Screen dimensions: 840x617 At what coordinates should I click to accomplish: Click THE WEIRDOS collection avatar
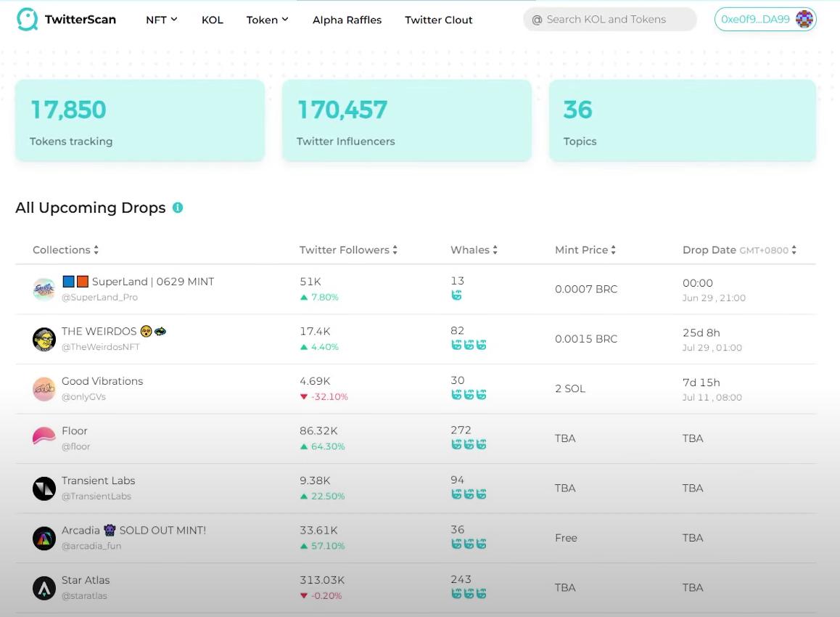(x=44, y=339)
